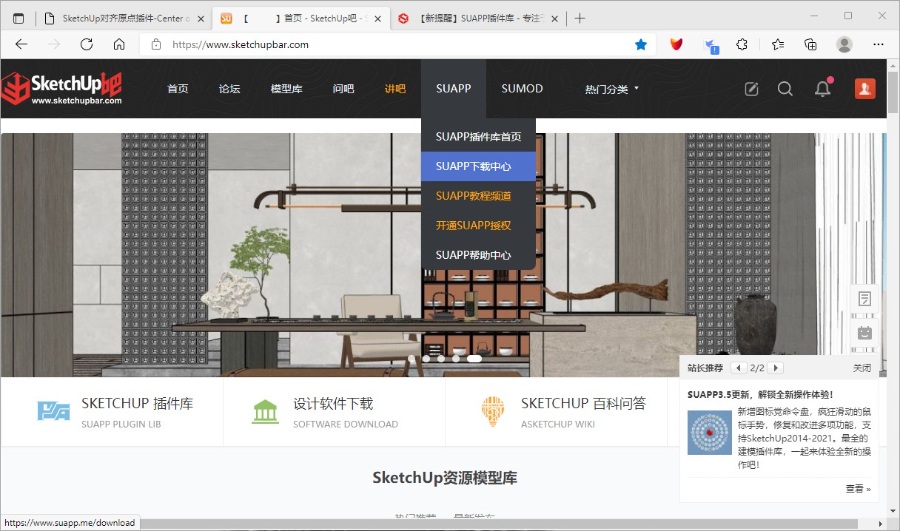The width and height of the screenshot is (900, 531).
Task: Open the 首页 nav item
Action: 177,88
